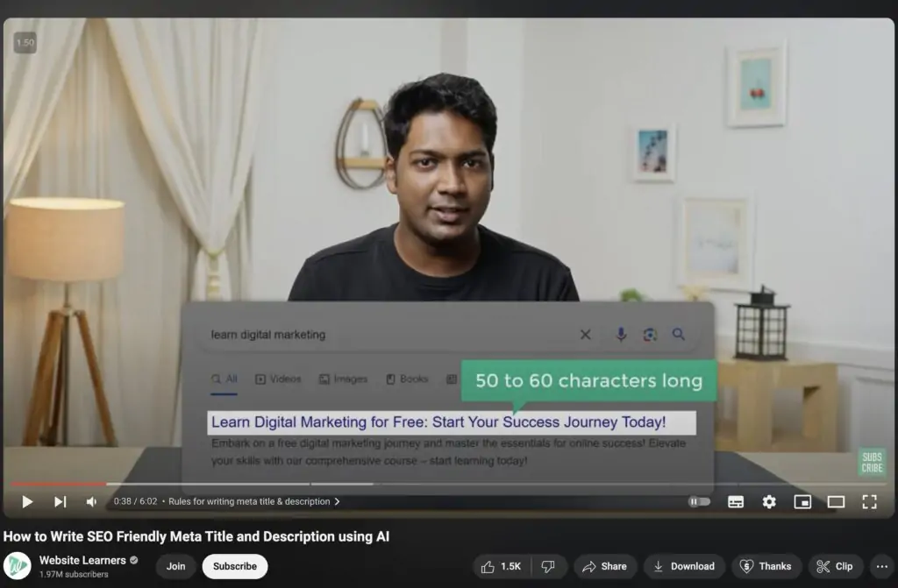Switch to miniplayer mode
Image resolution: width=898 pixels, height=588 pixels.
point(802,502)
